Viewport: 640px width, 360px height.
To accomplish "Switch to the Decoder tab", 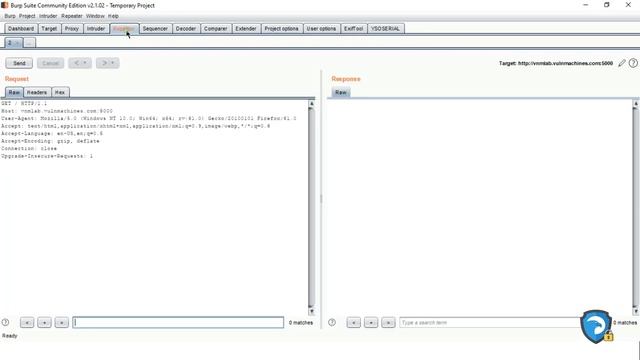I will 186,29.
